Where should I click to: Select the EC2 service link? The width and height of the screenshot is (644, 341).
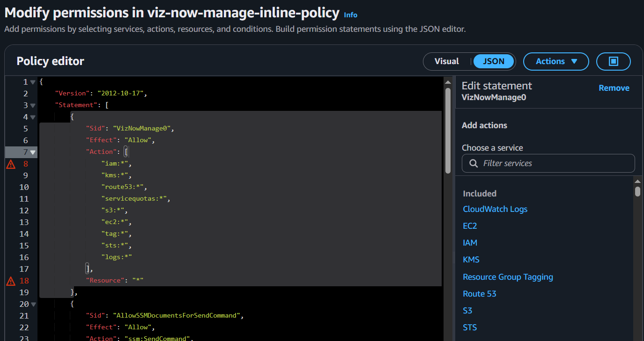click(x=470, y=226)
